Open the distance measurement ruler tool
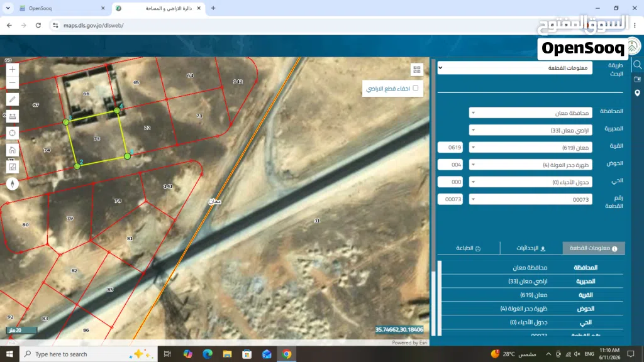 pyautogui.click(x=13, y=116)
